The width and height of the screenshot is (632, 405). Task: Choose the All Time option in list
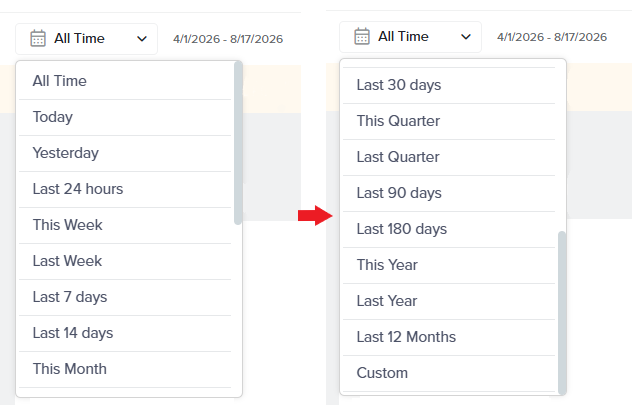tap(125, 81)
